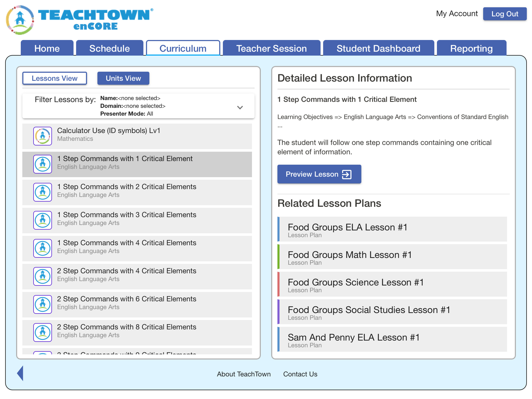Select lesson title 'Calculator Use (ID symbols) Lv1'
The height and width of the screenshot is (399, 532).
[109, 131]
